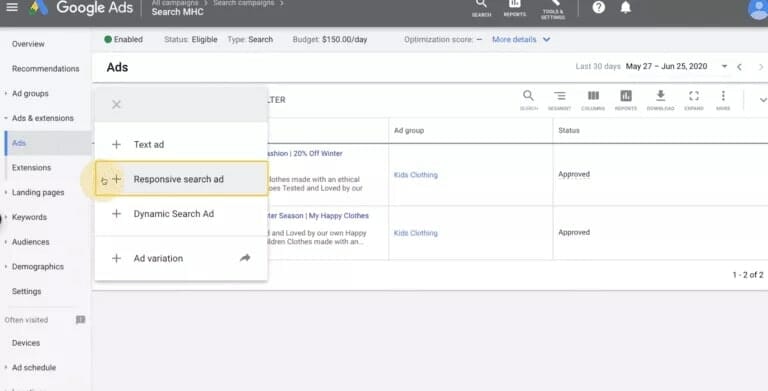
Task: Open the hamburger main menu
Action: [12, 7]
